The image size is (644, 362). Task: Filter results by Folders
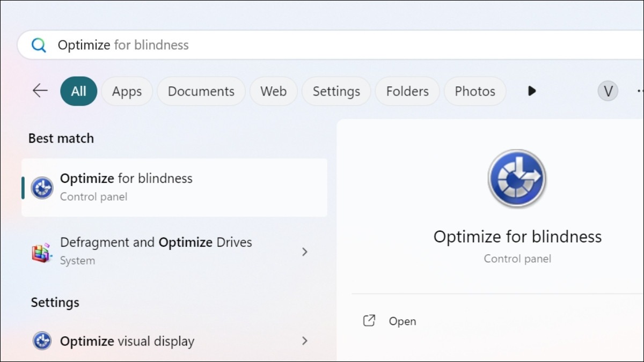407,91
